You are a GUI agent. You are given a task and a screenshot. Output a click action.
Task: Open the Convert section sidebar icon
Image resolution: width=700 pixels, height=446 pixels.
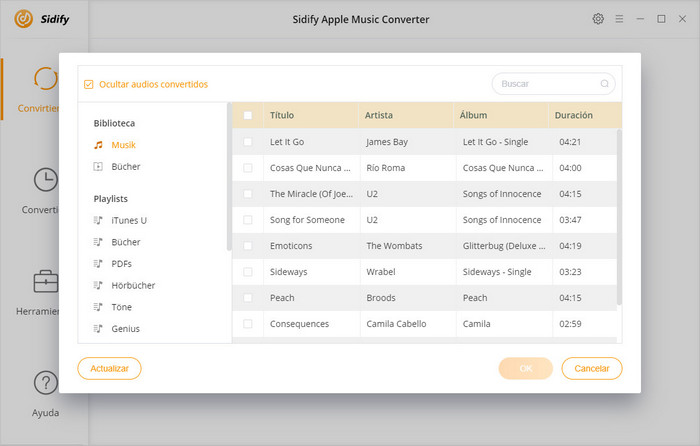[x=46, y=79]
